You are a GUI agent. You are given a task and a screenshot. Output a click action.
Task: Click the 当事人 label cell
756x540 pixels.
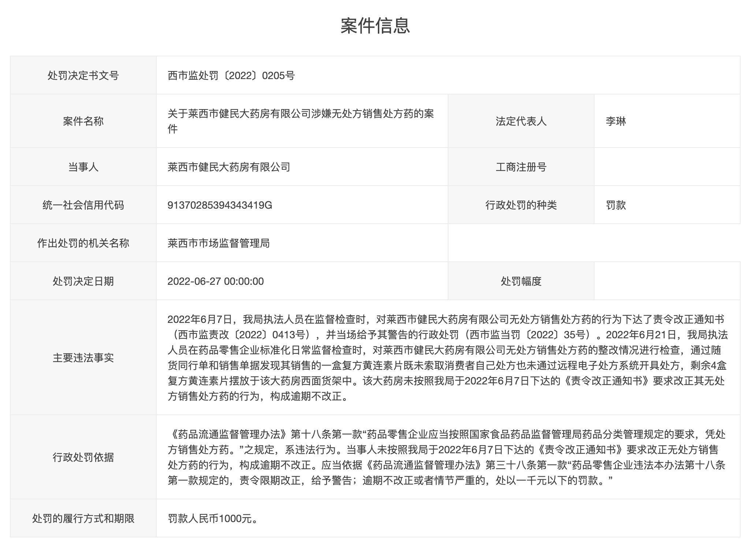click(x=83, y=166)
